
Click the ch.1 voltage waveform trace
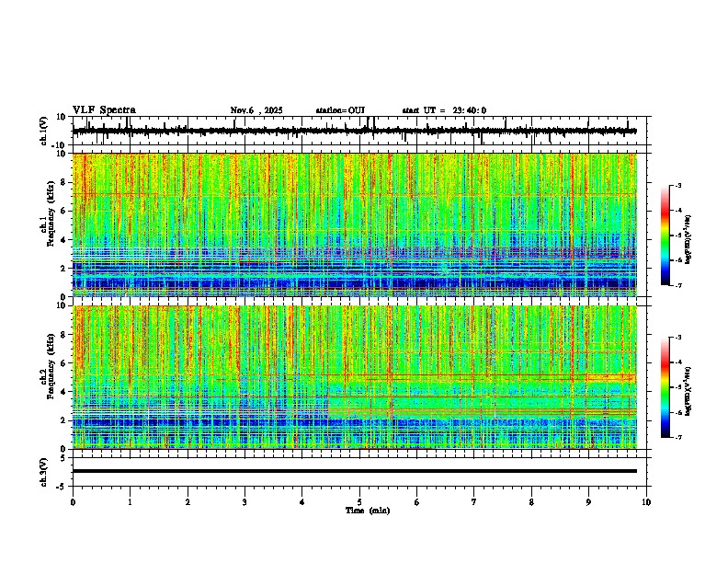coord(354,131)
